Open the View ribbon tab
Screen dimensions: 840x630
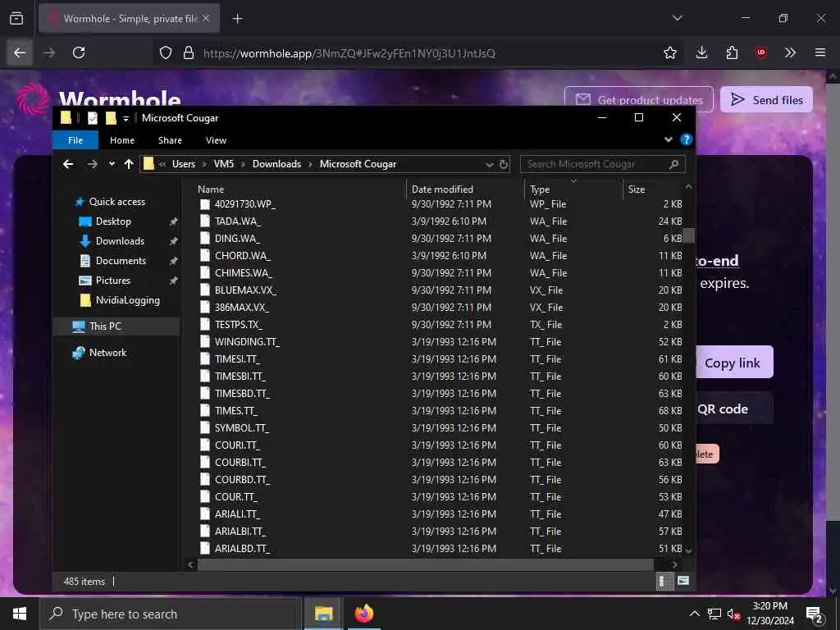pos(216,139)
